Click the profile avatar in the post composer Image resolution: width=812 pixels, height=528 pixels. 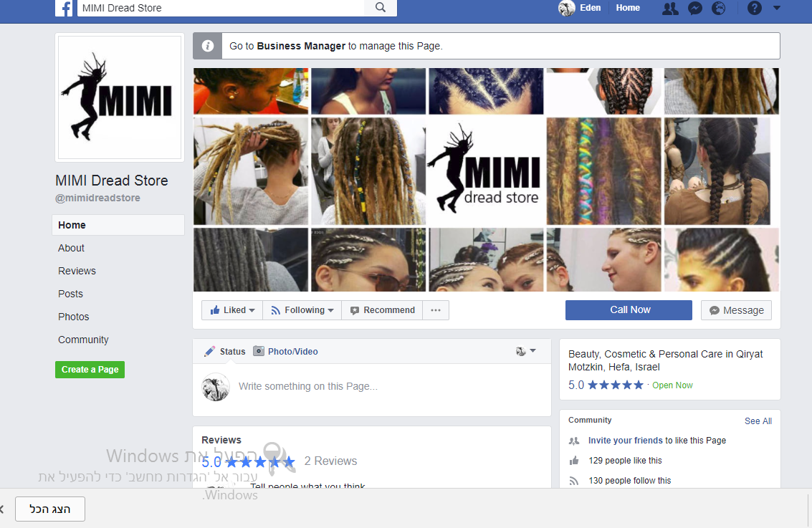[216, 387]
